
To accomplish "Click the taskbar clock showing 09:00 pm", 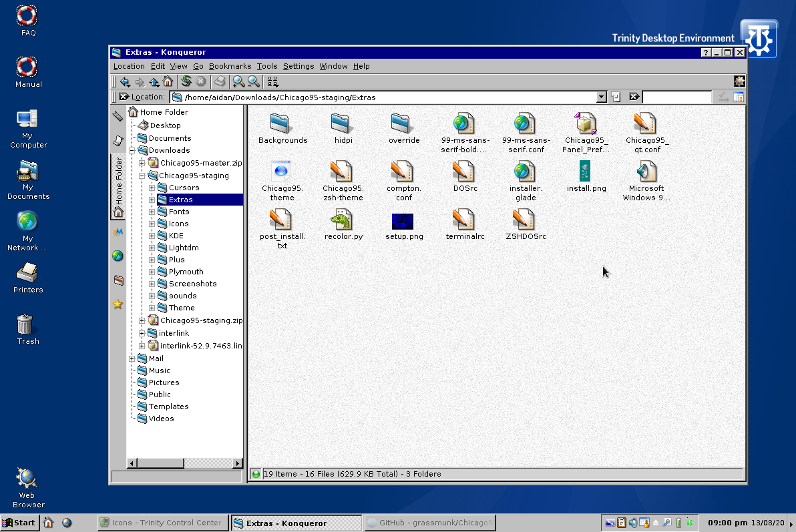I will pos(727,523).
